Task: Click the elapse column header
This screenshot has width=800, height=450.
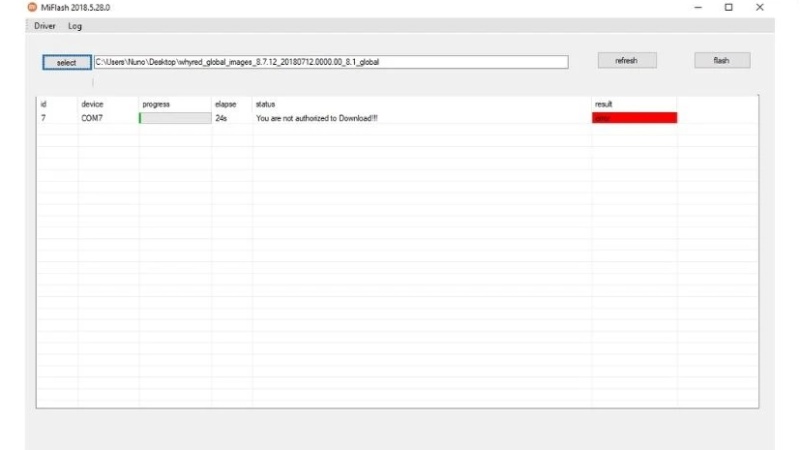Action: [225, 104]
